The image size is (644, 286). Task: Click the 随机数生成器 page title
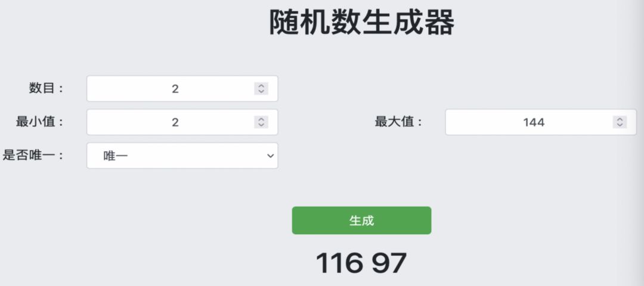tap(361, 23)
